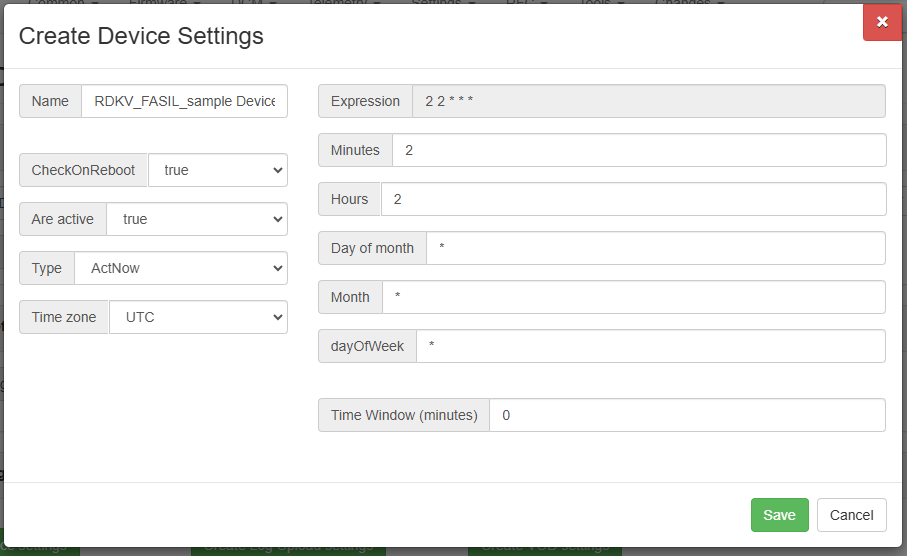907x556 pixels.
Task: Click the Create Device Settings title
Action: pos(141,36)
